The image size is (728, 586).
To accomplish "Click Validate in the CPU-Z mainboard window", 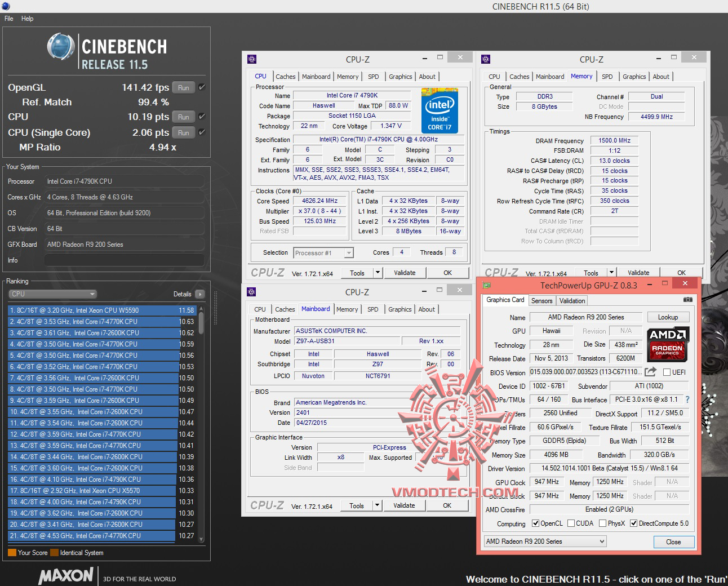I will tap(404, 505).
